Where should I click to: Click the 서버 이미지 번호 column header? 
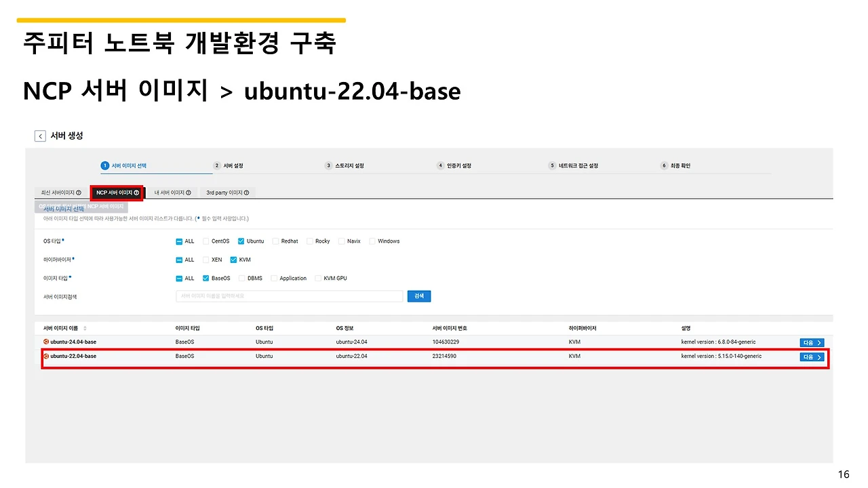pos(450,328)
